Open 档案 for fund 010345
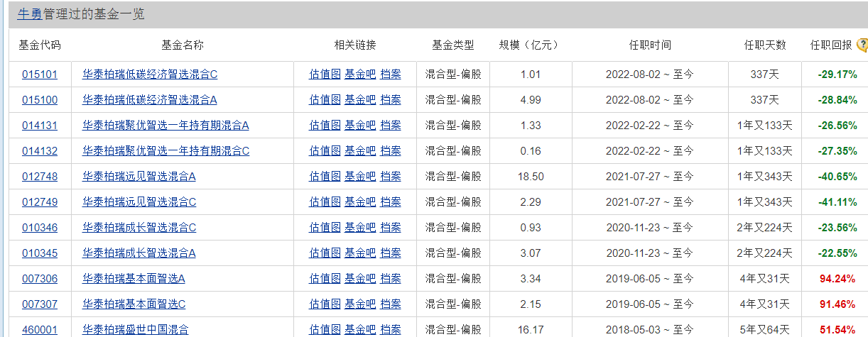The width and height of the screenshot is (868, 337). 390,253
